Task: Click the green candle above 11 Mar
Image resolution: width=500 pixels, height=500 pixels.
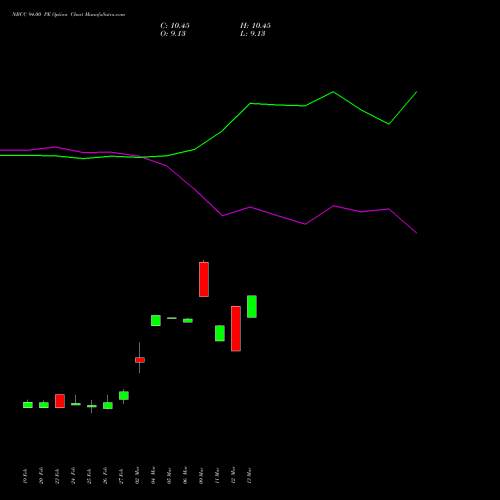Action: point(220,333)
